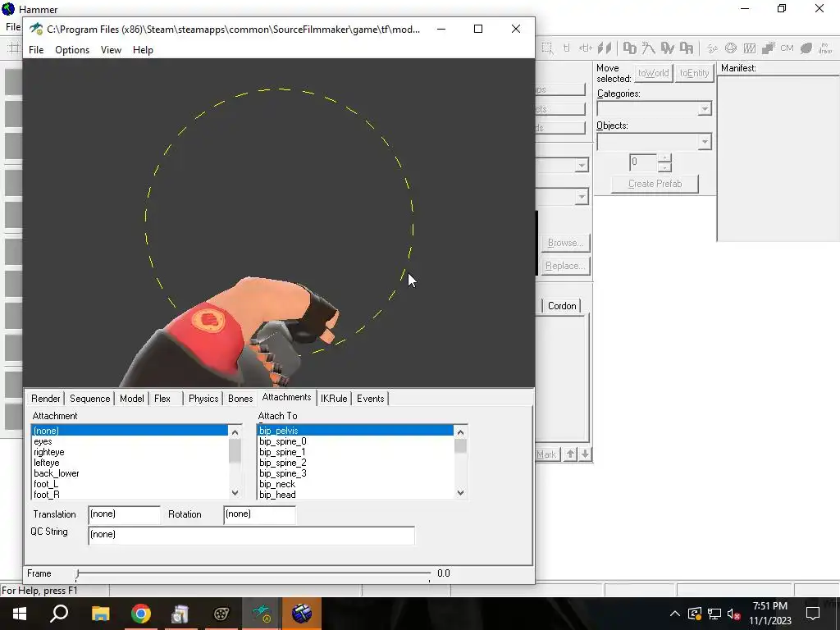Click the 'toEntity' button
The image size is (840, 630).
pyautogui.click(x=694, y=73)
